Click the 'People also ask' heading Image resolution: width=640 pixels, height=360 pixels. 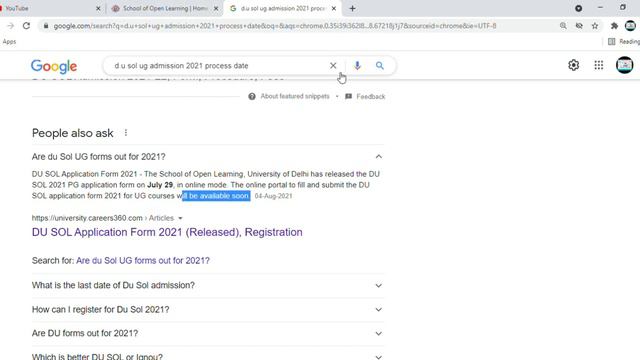tap(73, 133)
